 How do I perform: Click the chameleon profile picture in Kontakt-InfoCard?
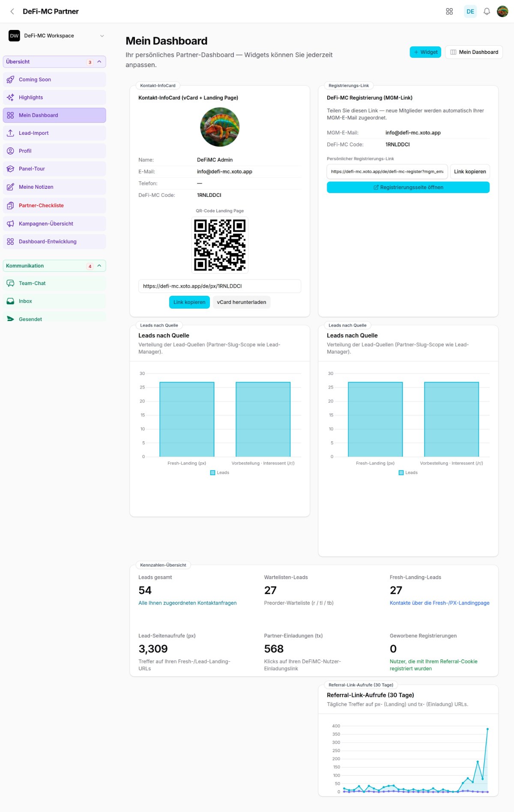tap(220, 127)
